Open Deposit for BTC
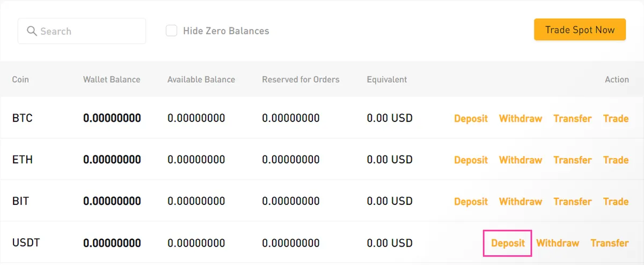Image resolution: width=644 pixels, height=265 pixels. tap(471, 118)
